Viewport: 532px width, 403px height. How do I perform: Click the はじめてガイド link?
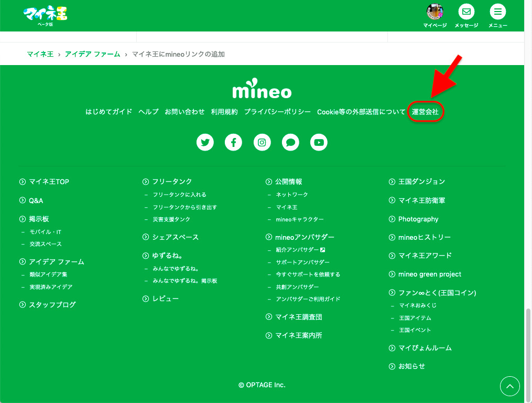pos(109,112)
